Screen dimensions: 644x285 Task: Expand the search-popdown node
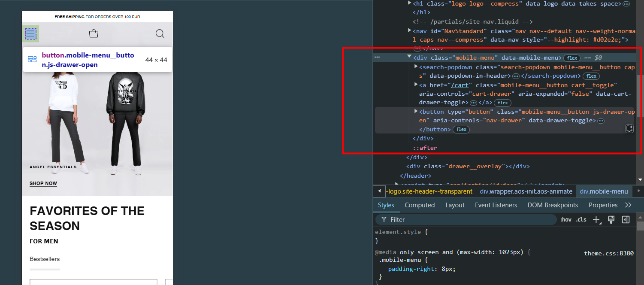(x=416, y=67)
